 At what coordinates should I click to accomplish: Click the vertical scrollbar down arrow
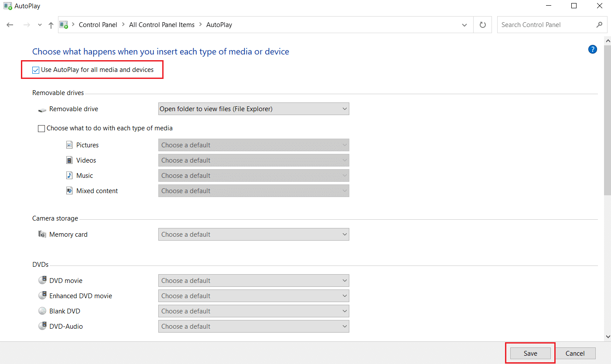[607, 336]
